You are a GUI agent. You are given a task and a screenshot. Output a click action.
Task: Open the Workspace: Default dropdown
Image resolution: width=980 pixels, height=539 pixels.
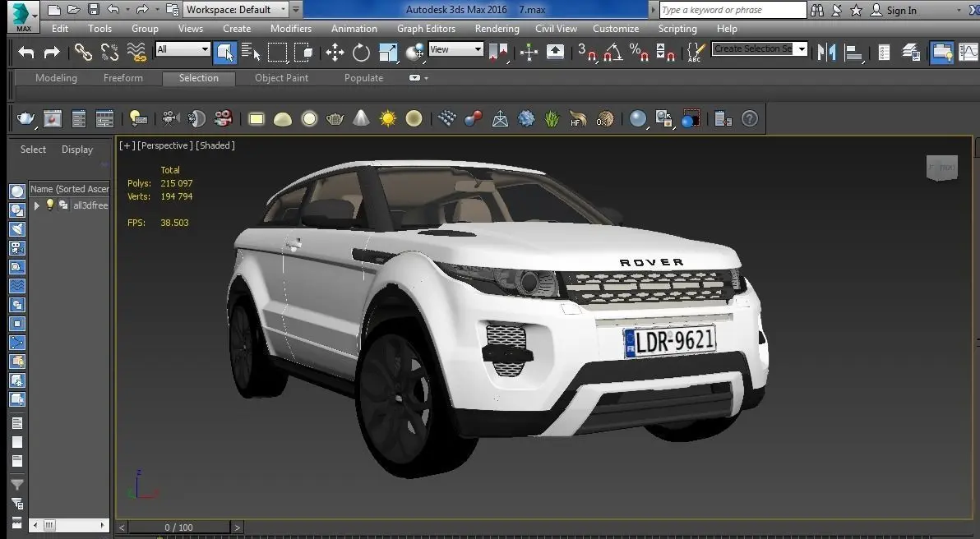coord(235,10)
